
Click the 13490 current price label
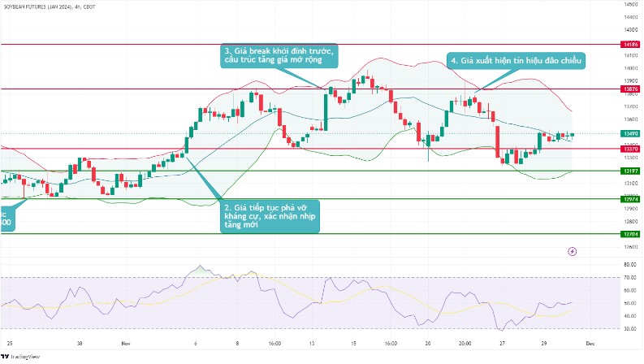click(x=630, y=133)
